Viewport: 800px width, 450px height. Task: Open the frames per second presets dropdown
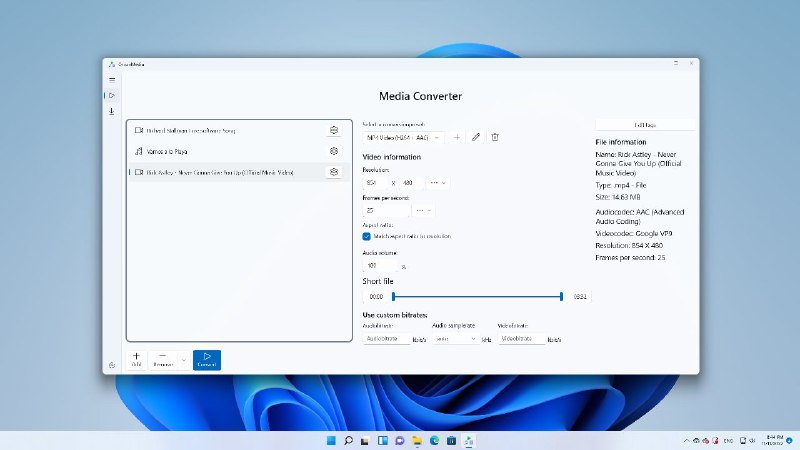424,210
